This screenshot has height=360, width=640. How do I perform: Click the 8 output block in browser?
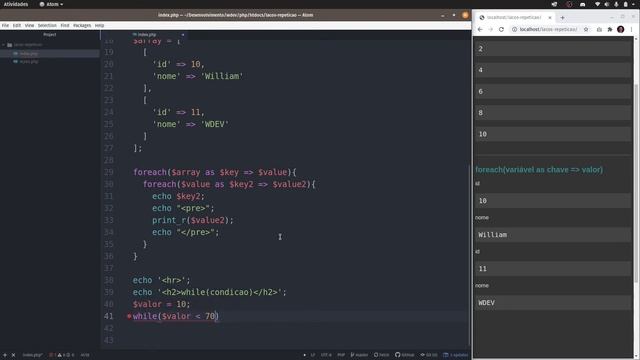[553, 113]
